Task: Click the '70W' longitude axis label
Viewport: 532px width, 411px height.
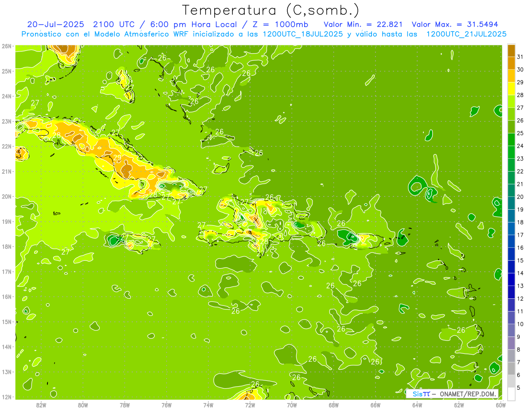Action: [292, 405]
